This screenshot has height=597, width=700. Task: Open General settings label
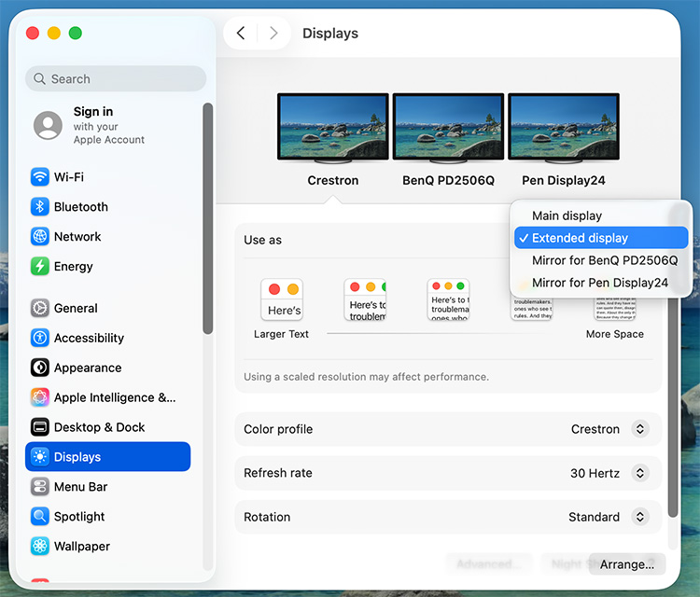coord(76,308)
